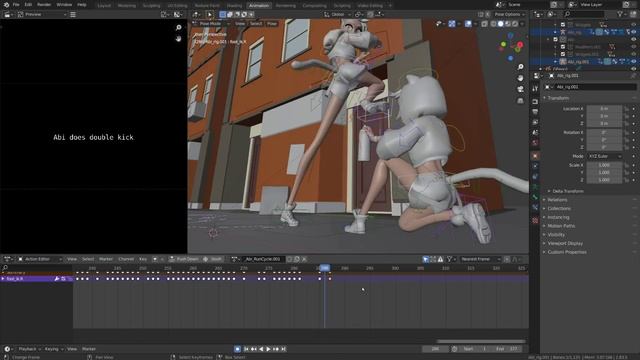Open the outliner filter dropdown

[x=621, y=14]
